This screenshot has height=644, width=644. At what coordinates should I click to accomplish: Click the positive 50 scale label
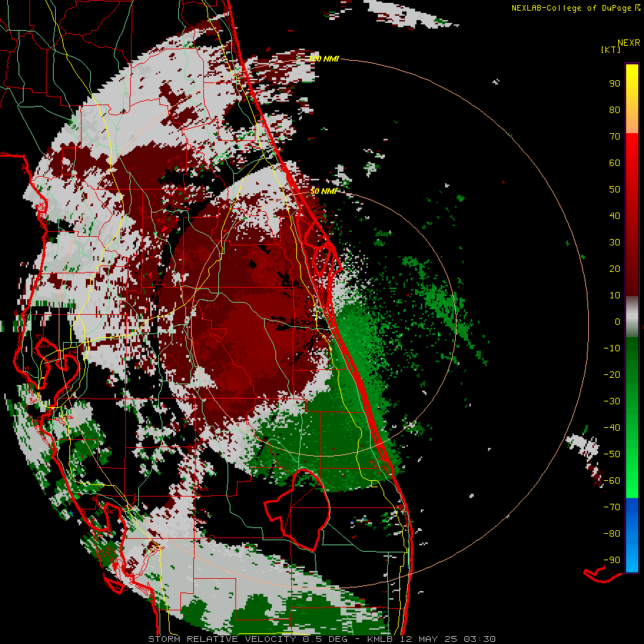coord(615,190)
